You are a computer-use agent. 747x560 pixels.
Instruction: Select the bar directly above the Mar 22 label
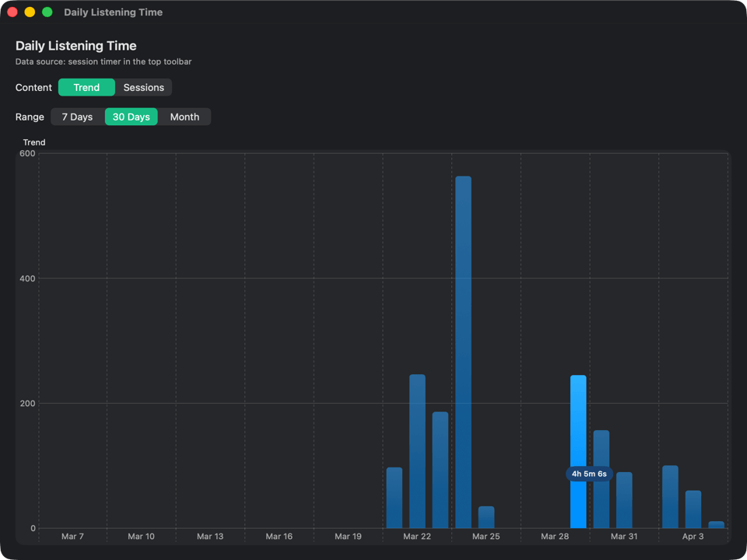[x=417, y=451]
